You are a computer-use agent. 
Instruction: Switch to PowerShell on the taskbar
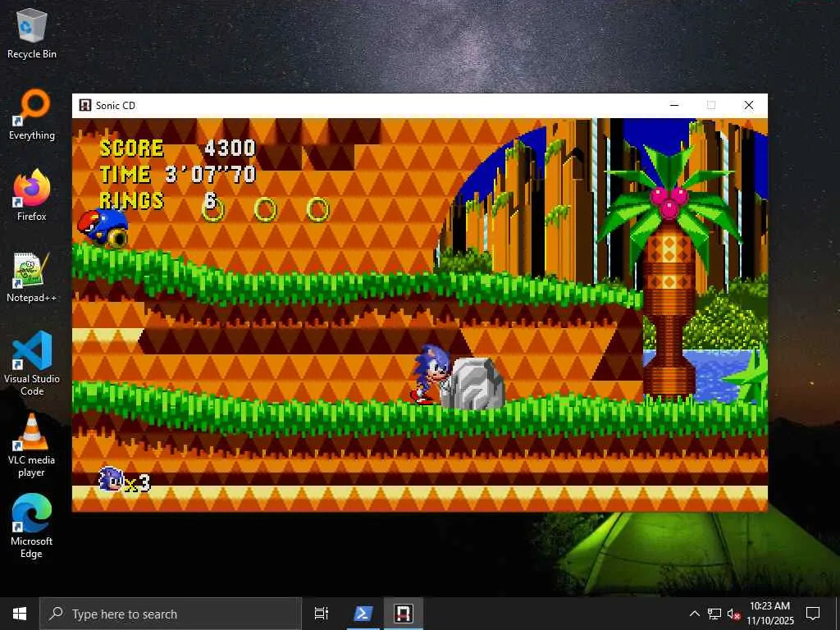[x=363, y=614]
